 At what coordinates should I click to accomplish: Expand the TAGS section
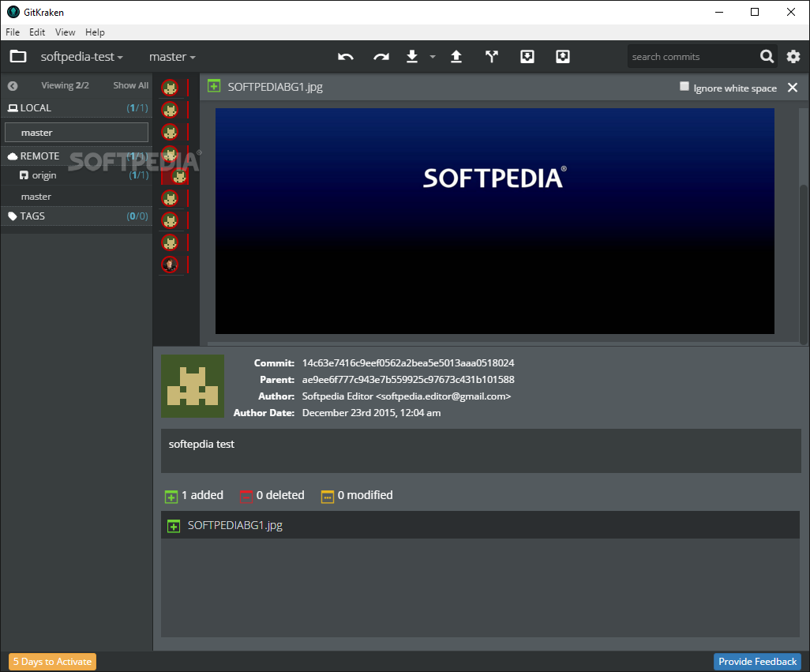[77, 216]
